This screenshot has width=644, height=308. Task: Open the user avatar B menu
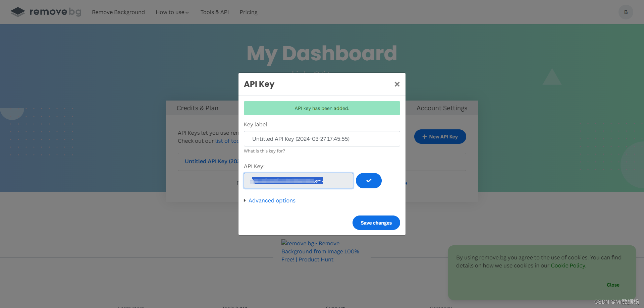coord(626,12)
